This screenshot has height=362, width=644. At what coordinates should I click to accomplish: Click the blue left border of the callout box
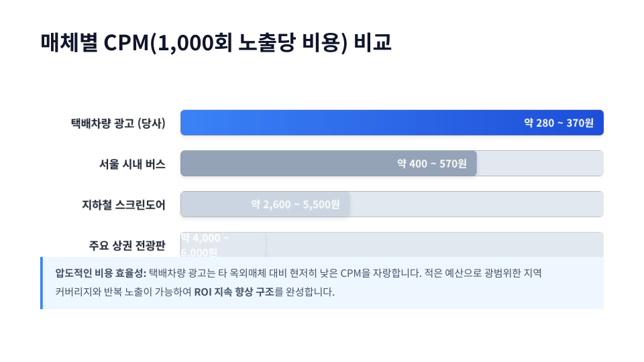click(x=42, y=283)
